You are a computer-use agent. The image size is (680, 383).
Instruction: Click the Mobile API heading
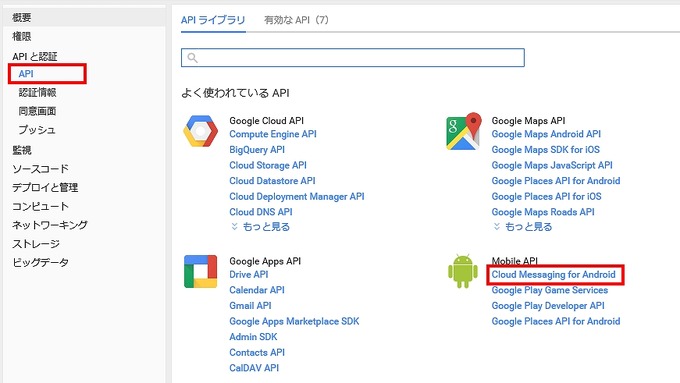pyautogui.click(x=514, y=261)
